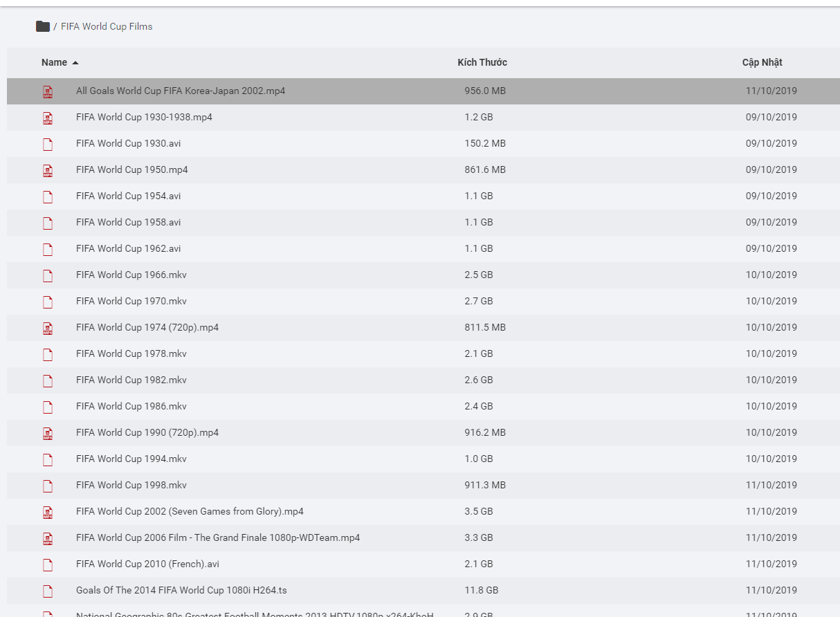Screen dimensions: 840x617
Task: Open FIFA World Cup 2006 Film Grand Finale file
Action: (x=218, y=537)
